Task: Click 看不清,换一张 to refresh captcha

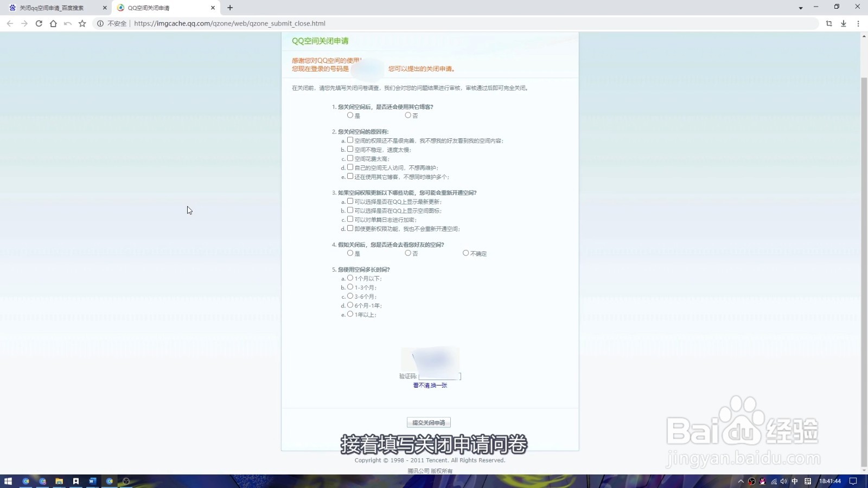Action: click(x=430, y=386)
